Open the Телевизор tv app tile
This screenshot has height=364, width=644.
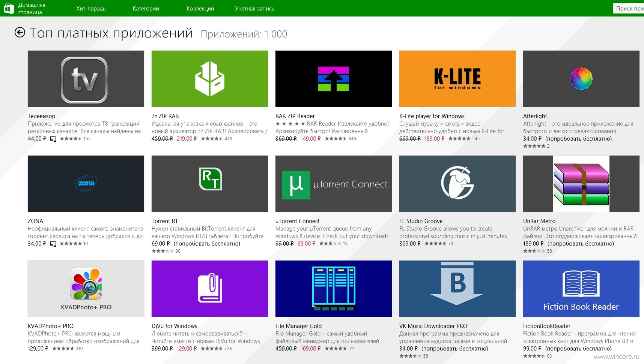[x=86, y=79]
